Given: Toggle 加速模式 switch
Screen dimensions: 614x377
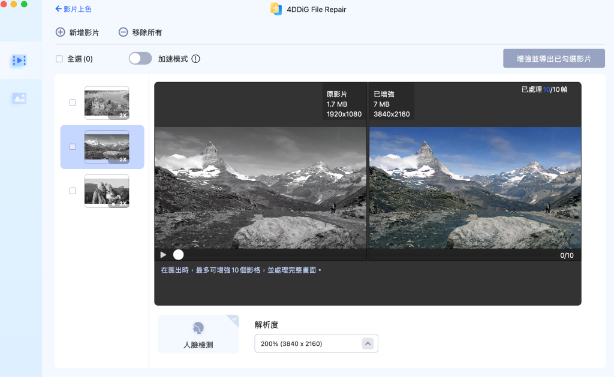Looking at the screenshot, I should (140, 58).
